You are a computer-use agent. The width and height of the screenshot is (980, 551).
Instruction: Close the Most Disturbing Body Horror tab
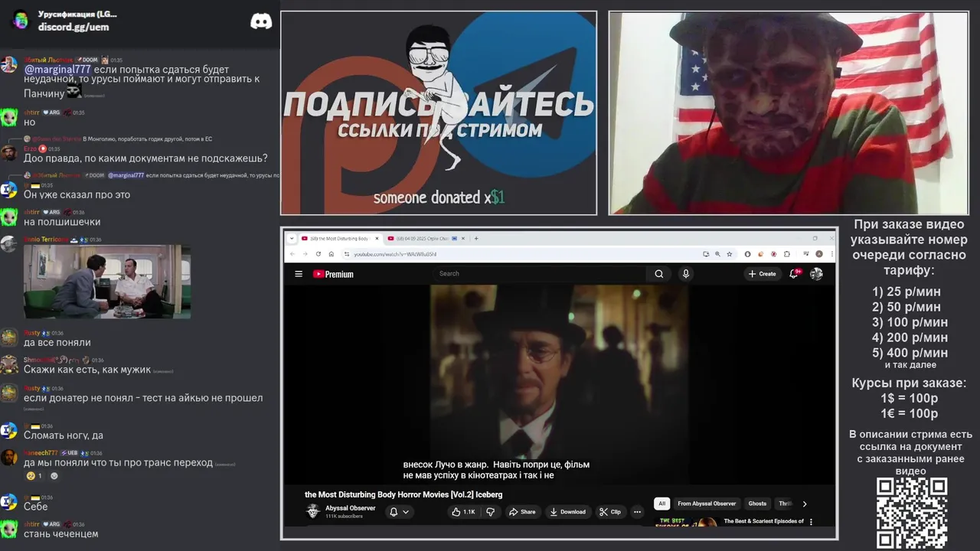click(x=377, y=239)
